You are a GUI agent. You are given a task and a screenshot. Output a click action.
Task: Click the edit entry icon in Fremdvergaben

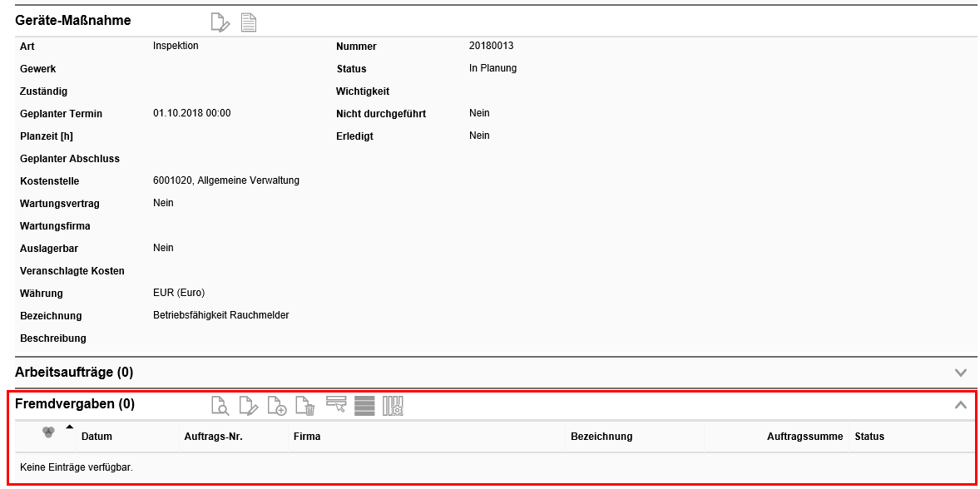pyautogui.click(x=249, y=406)
